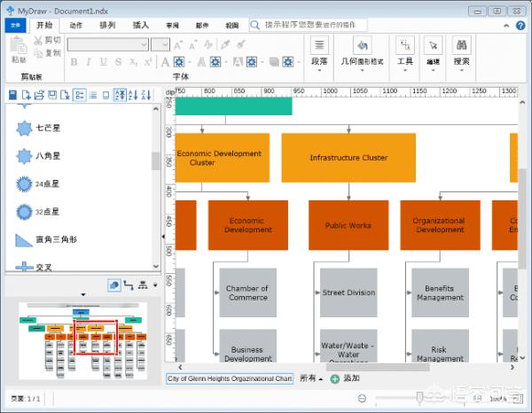This screenshot has height=413, width=532.
Task: Toggle subscript formatting
Action: click(x=133, y=62)
